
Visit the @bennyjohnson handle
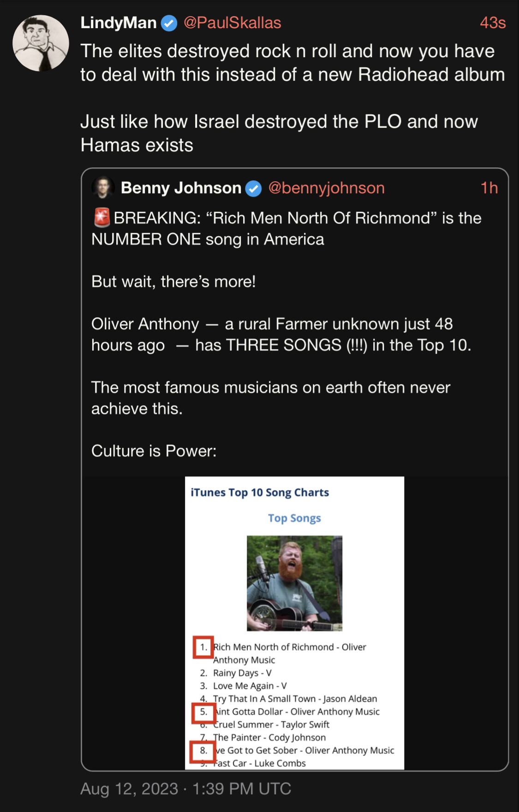coord(326,188)
